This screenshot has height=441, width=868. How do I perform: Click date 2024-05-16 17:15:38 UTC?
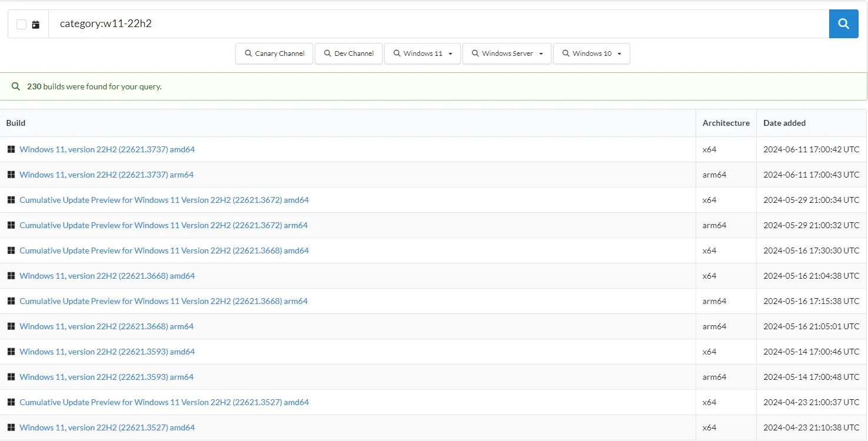click(811, 301)
